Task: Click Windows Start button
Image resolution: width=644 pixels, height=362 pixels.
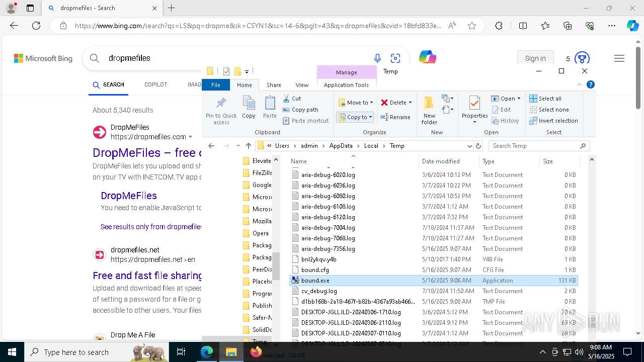Action: point(12,352)
